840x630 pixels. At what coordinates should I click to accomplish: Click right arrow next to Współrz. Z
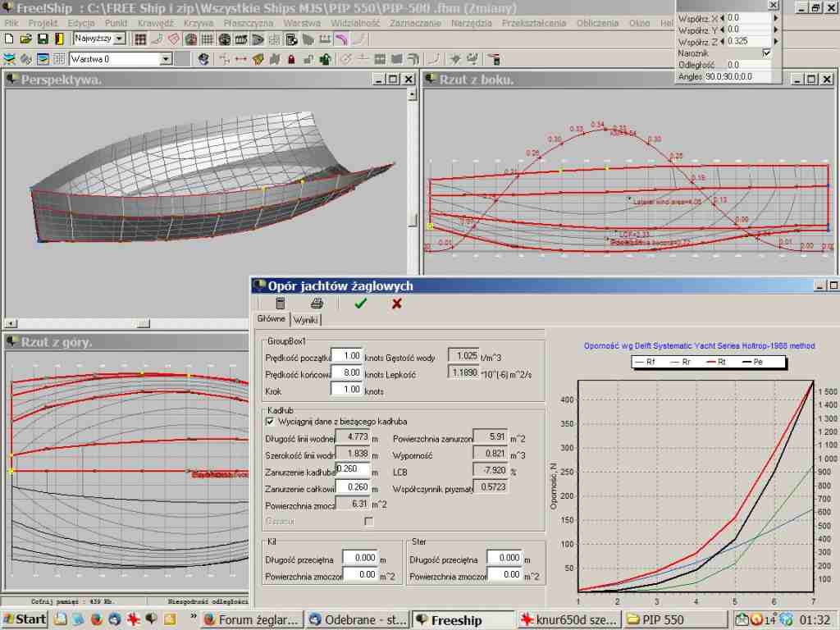[x=777, y=41]
